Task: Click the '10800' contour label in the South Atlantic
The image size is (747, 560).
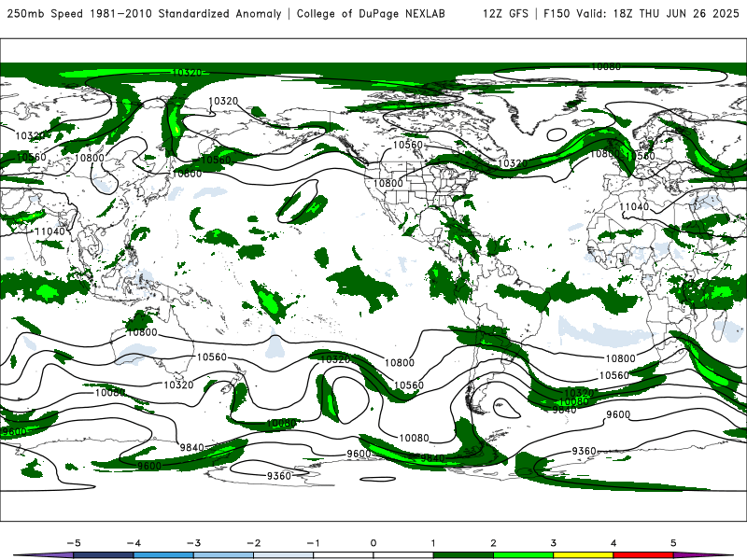Action: pyautogui.click(x=620, y=358)
